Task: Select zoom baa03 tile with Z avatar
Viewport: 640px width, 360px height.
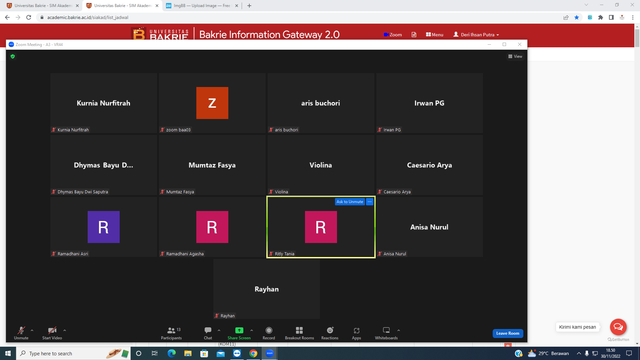Action: click(212, 103)
